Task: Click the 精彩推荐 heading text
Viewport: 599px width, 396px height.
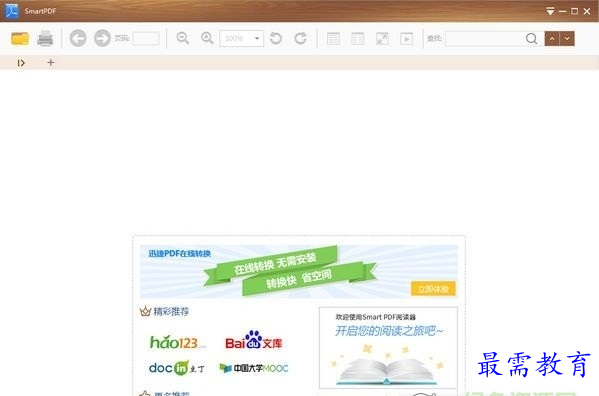Action: pyautogui.click(x=171, y=312)
